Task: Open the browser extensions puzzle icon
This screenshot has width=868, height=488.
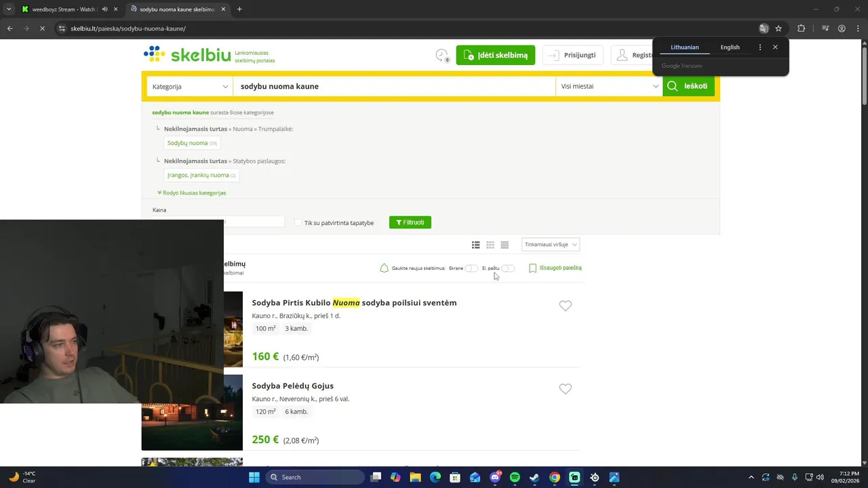Action: (x=802, y=28)
